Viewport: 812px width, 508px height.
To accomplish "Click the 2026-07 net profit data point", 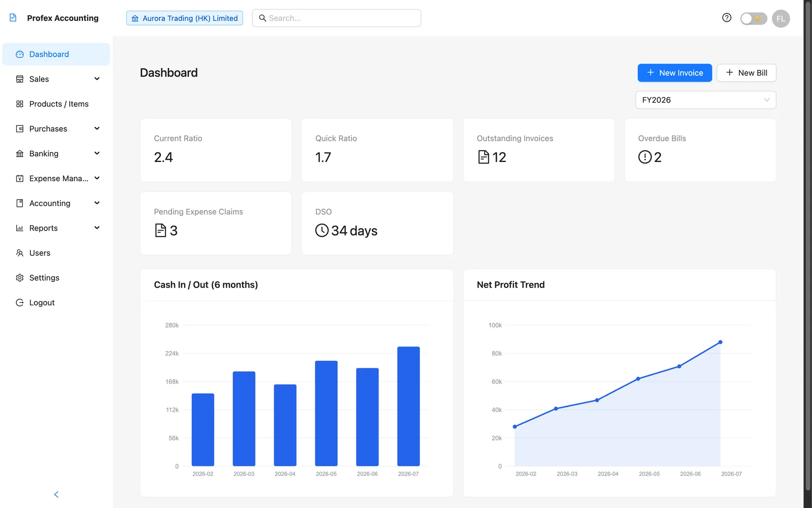I will [720, 342].
